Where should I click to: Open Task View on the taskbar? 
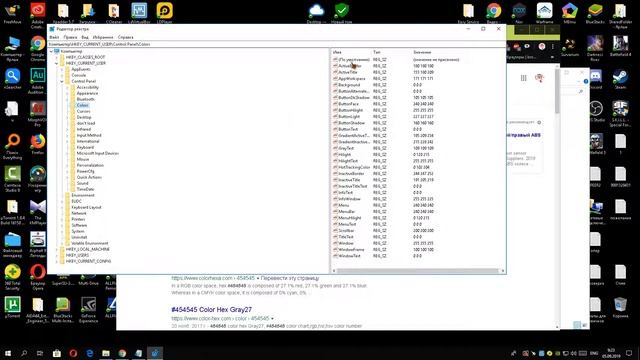(40, 353)
